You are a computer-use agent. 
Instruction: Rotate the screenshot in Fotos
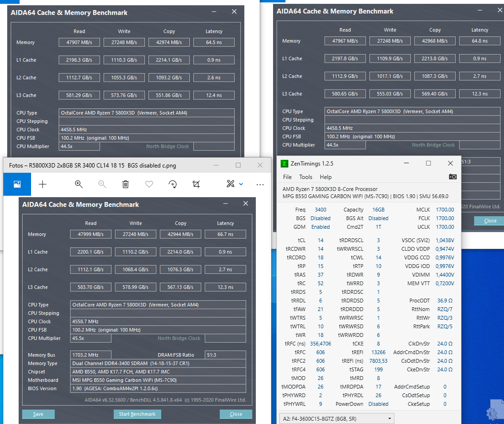point(172,184)
